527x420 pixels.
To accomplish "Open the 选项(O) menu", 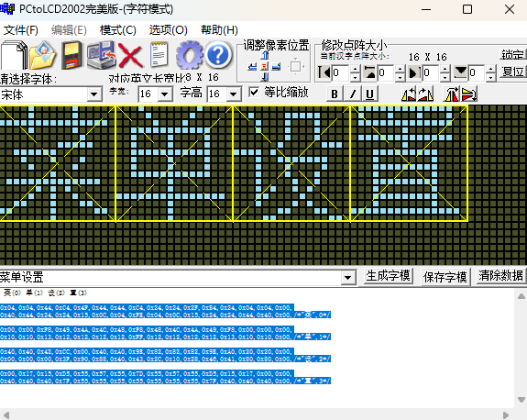I will [168, 30].
